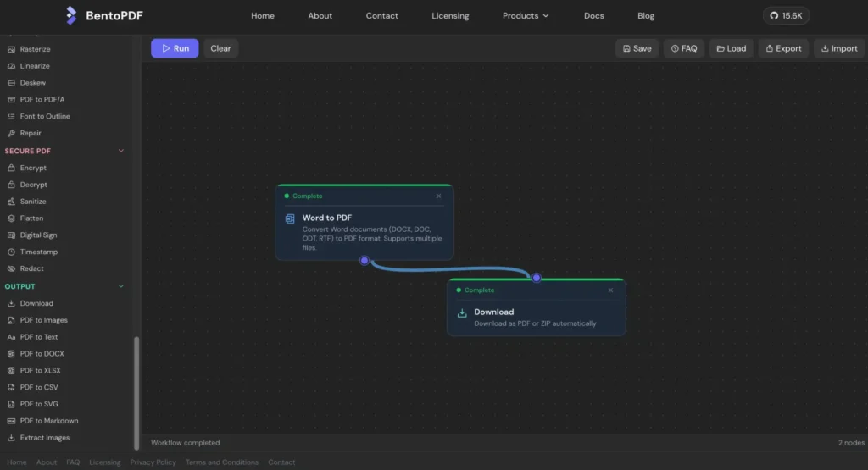868x470 pixels.
Task: Click the PDF to Images icon
Action: coord(11,320)
